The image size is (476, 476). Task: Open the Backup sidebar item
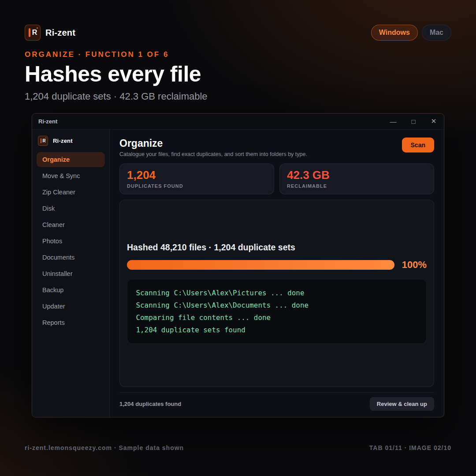71,290
